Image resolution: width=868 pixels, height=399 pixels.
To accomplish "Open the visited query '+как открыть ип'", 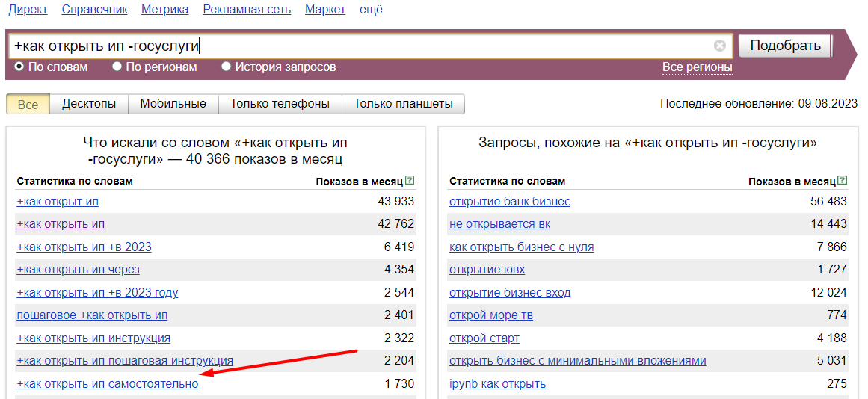I will [61, 224].
